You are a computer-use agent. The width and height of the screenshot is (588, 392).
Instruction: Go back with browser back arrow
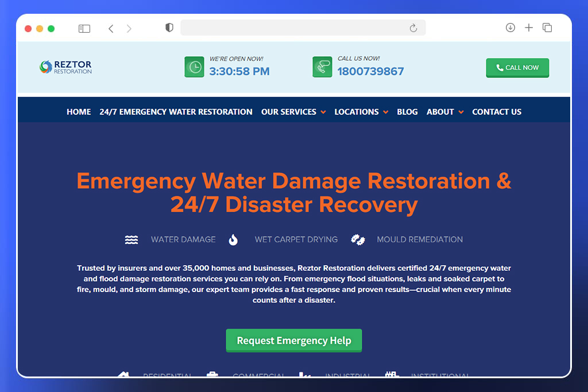pyautogui.click(x=111, y=28)
